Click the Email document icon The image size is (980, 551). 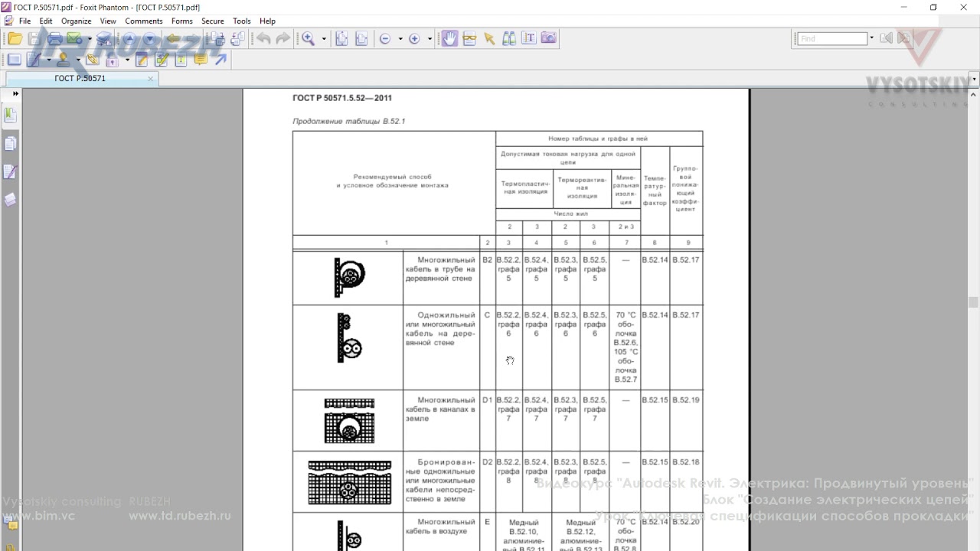pos(75,38)
